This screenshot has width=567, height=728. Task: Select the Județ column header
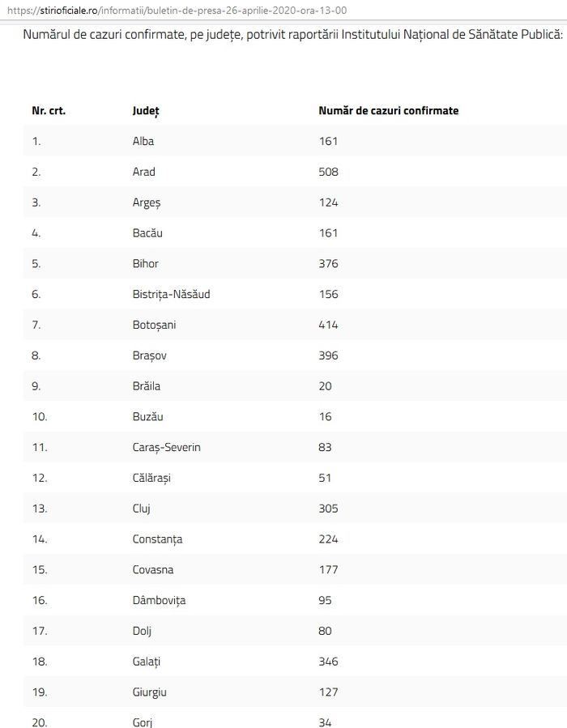click(x=146, y=111)
